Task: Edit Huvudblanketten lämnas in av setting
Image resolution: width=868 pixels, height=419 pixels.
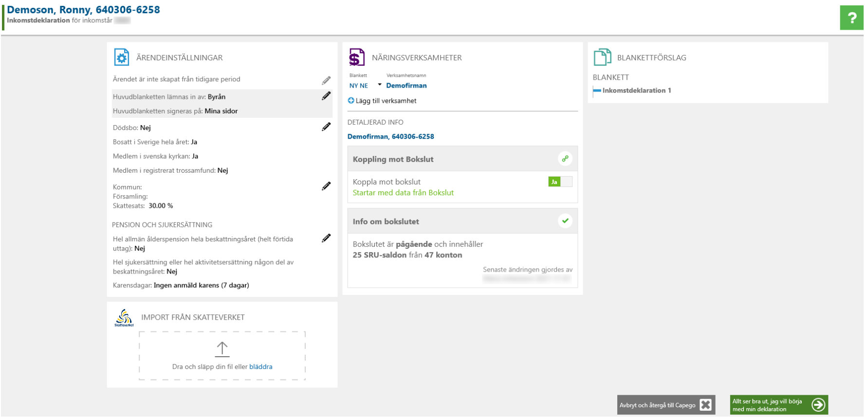Action: [x=326, y=96]
